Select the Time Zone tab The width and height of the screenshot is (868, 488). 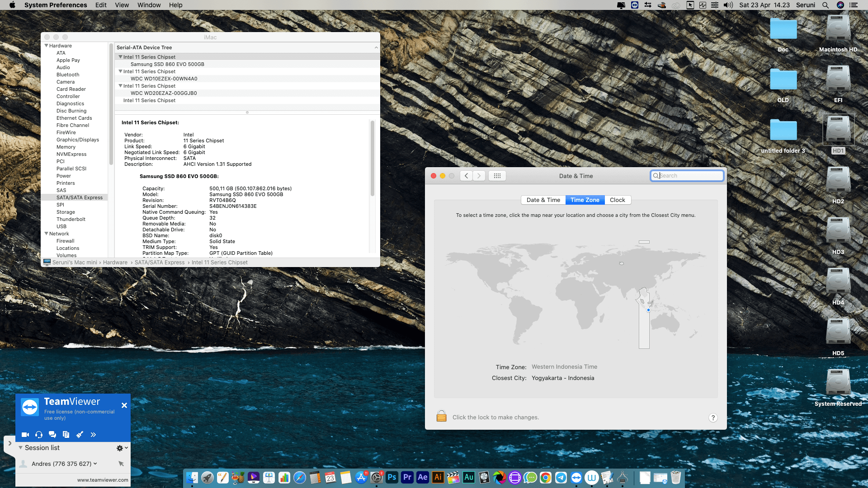click(x=585, y=200)
